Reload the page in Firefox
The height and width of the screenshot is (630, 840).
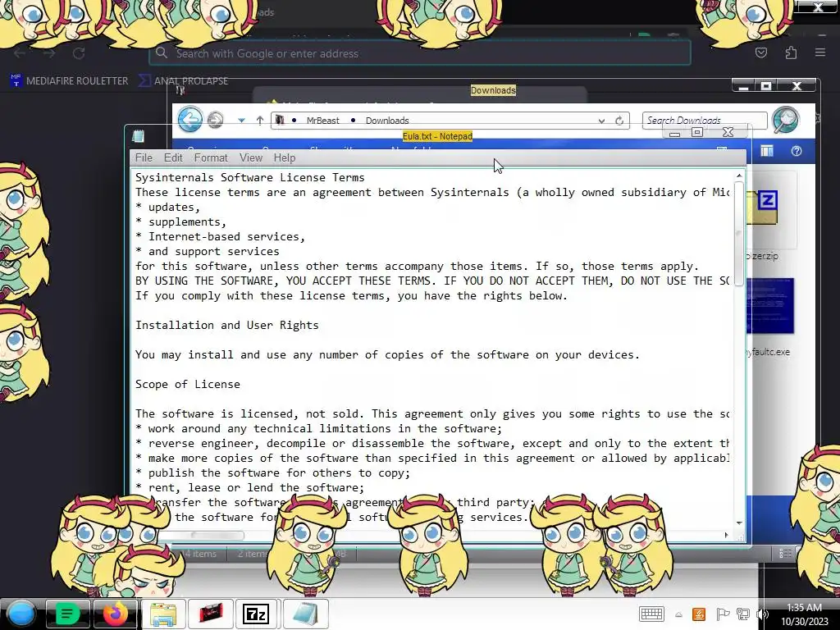[x=79, y=53]
